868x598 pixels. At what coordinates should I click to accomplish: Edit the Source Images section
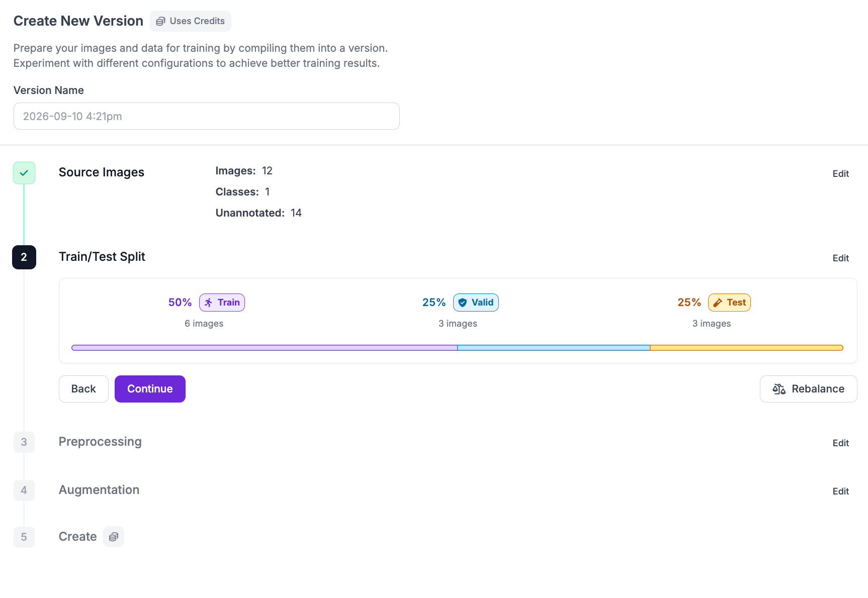(841, 174)
